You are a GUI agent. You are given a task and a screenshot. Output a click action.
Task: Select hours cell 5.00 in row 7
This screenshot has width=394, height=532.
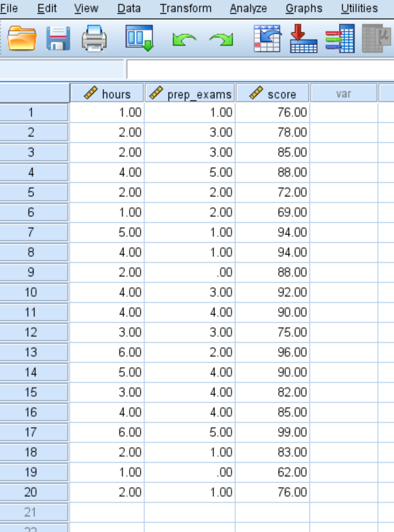point(107,232)
